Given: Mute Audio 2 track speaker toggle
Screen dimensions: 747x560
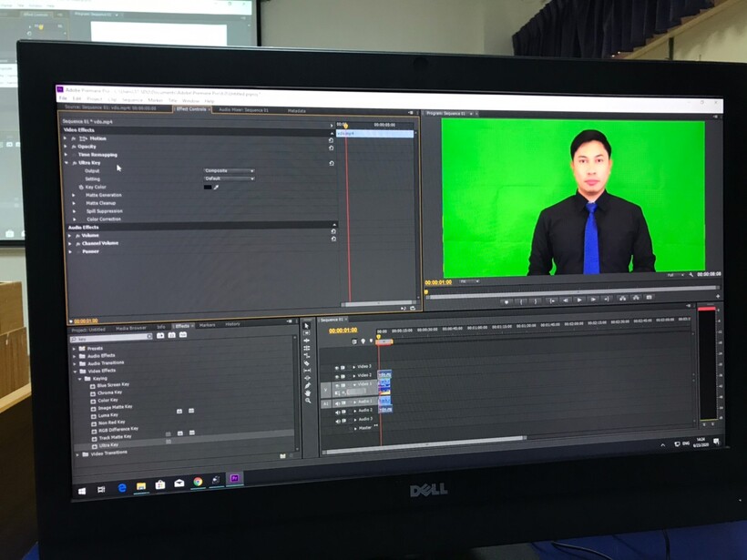Looking at the screenshot, I should 338,412.
